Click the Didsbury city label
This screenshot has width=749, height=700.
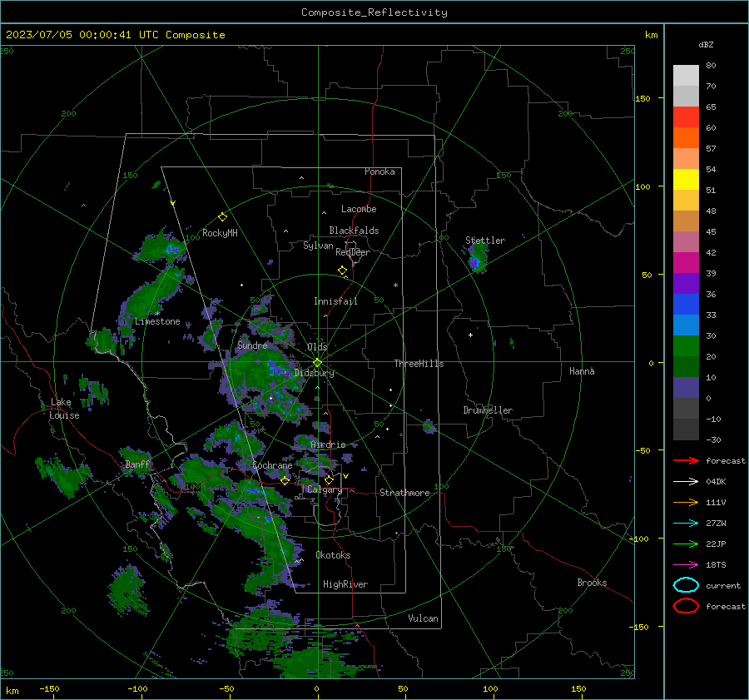coord(315,373)
